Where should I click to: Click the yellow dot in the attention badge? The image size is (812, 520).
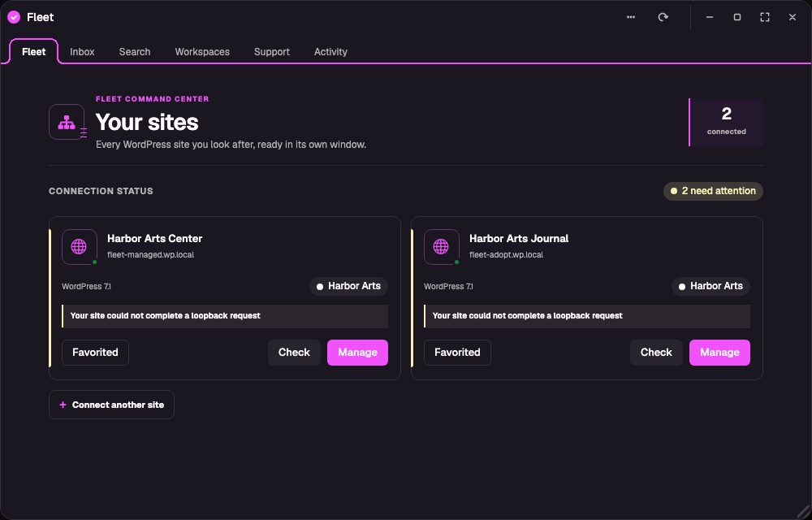(674, 191)
